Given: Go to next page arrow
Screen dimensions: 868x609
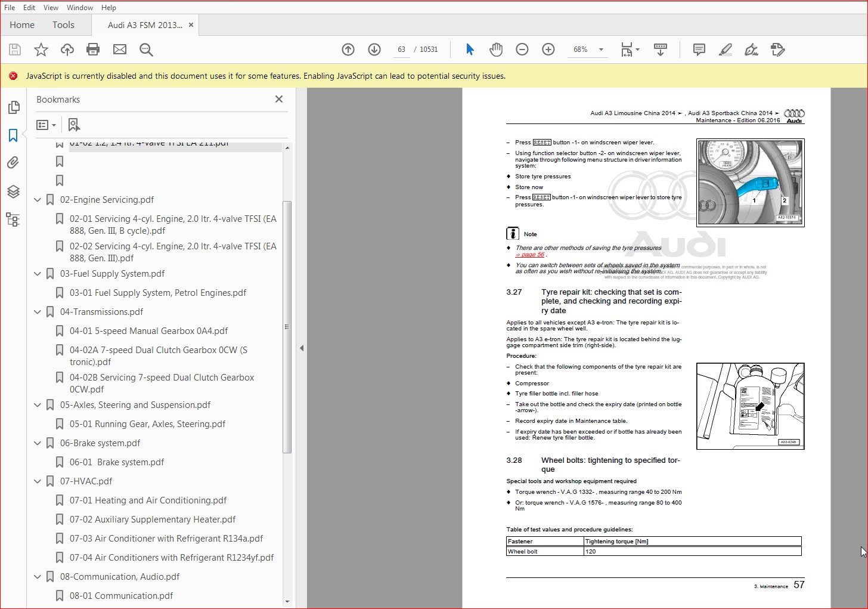Looking at the screenshot, I should tap(374, 50).
